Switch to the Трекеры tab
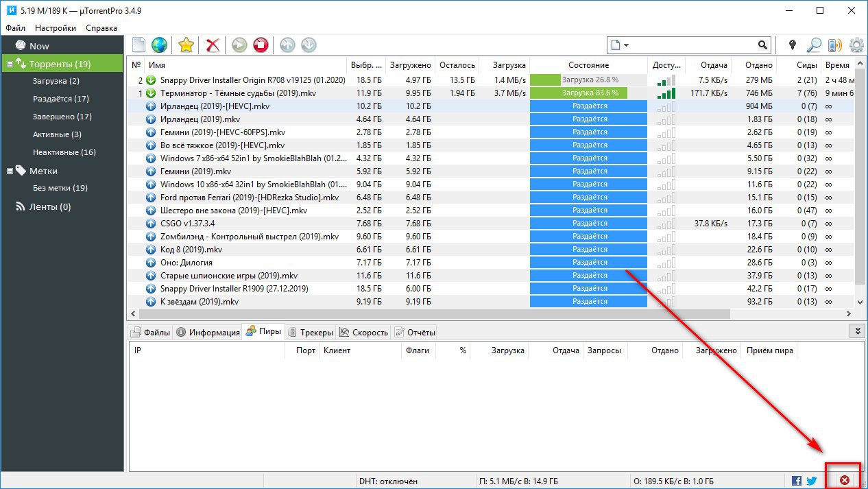This screenshot has width=868, height=489. (x=311, y=332)
